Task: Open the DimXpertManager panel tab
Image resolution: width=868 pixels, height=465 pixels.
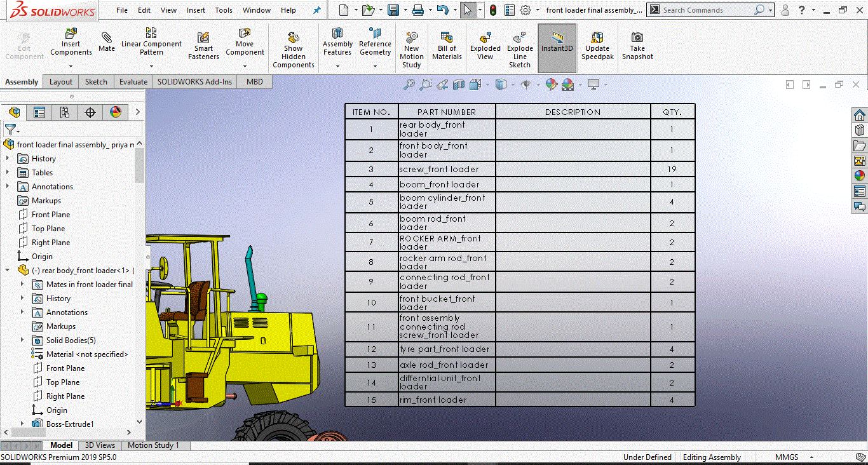Action: click(90, 112)
